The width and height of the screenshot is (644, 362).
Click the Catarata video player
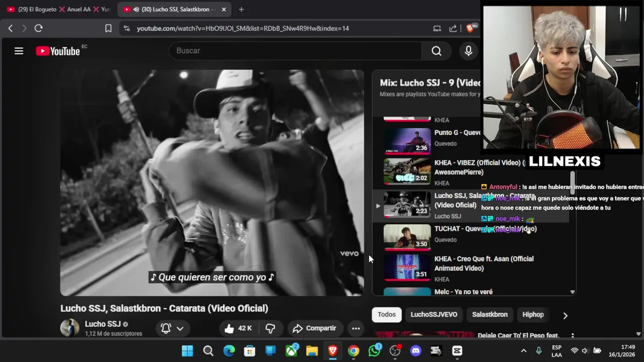click(212, 183)
